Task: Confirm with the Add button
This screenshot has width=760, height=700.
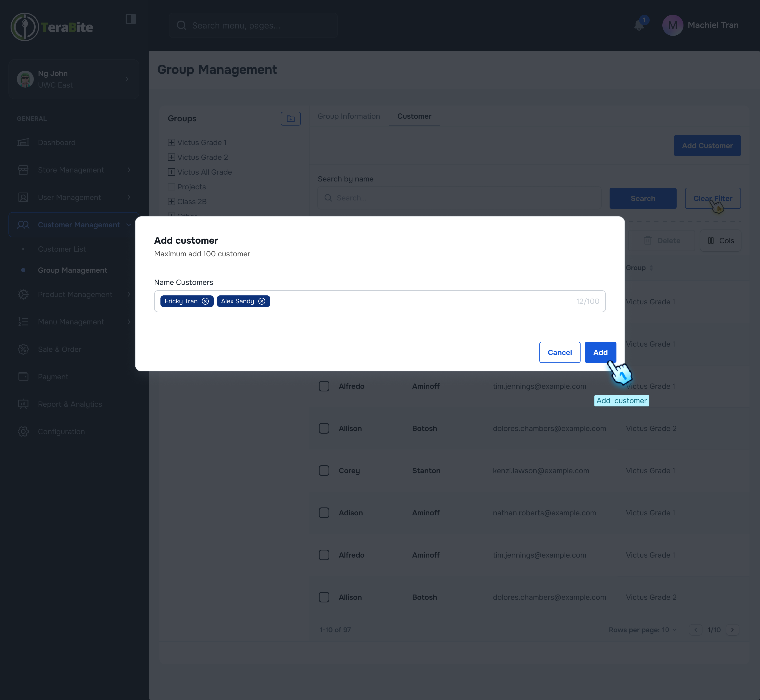Action: click(600, 352)
